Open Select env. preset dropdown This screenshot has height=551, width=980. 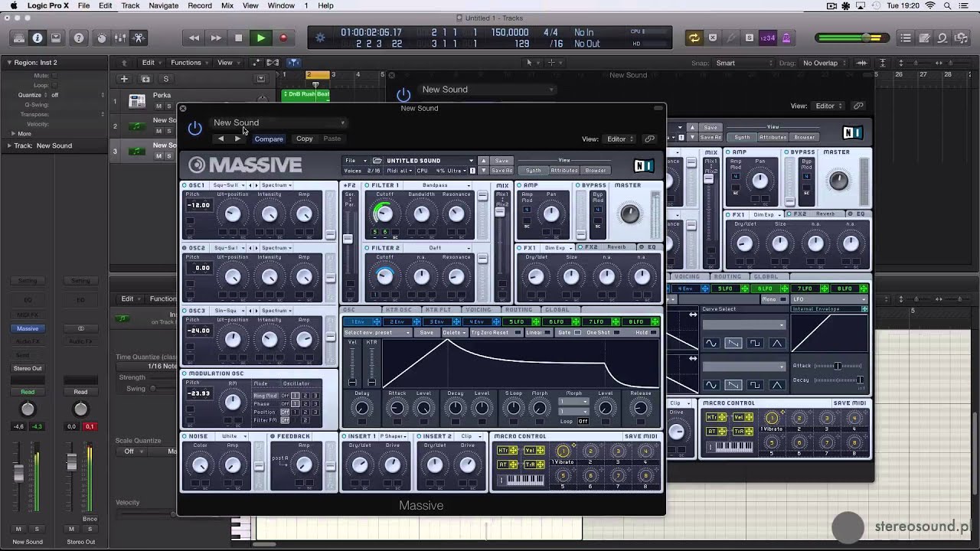378,332
